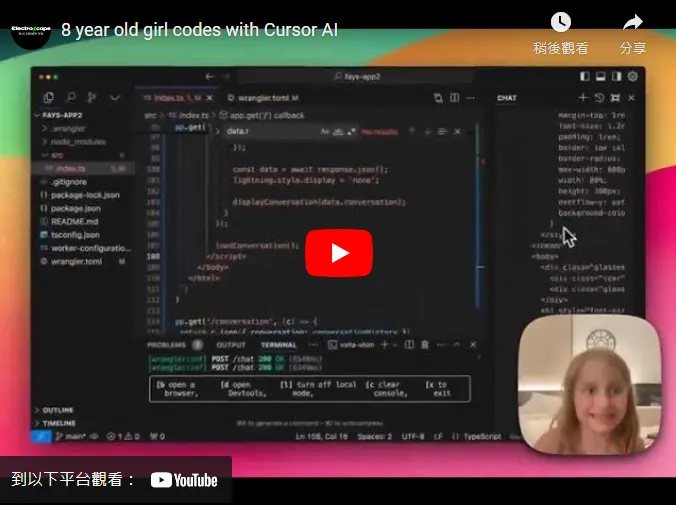676x505 pixels.
Task: Select the CHAT panel tab
Action: [x=507, y=98]
